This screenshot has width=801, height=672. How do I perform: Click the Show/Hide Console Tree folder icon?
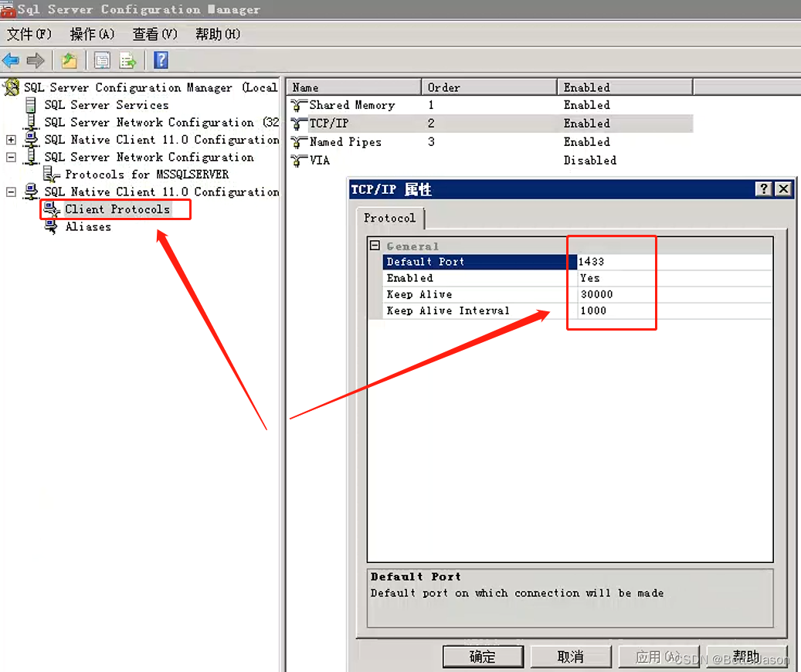click(x=69, y=60)
